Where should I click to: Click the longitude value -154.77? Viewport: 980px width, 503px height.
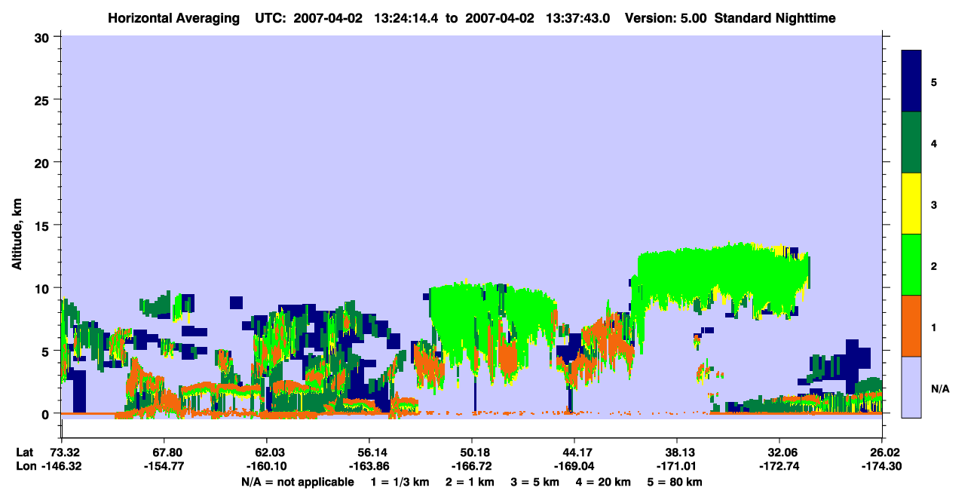(164, 466)
